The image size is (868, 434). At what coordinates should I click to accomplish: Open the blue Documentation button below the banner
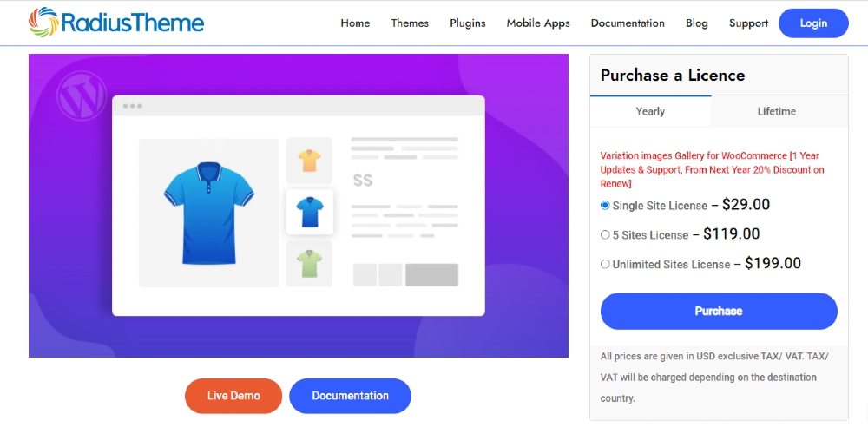pyautogui.click(x=351, y=396)
